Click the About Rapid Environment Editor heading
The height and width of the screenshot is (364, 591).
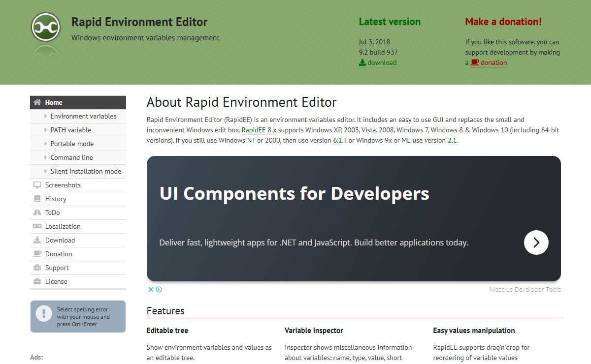pyautogui.click(x=242, y=102)
